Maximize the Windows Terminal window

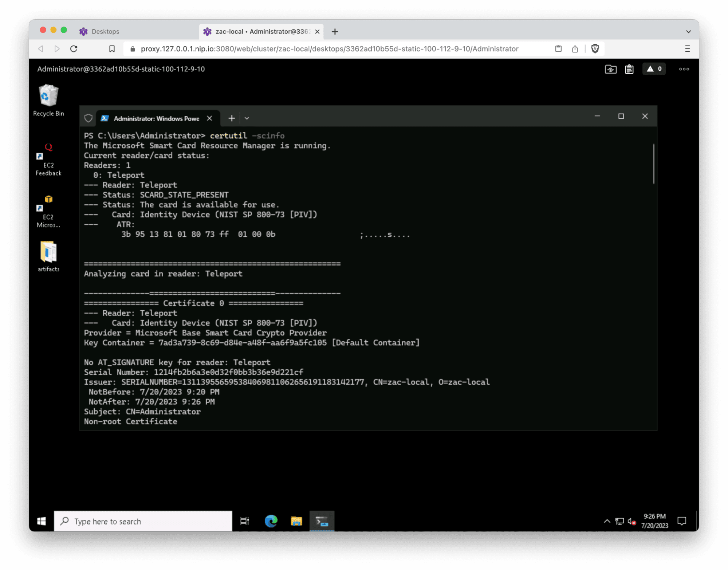coord(621,116)
